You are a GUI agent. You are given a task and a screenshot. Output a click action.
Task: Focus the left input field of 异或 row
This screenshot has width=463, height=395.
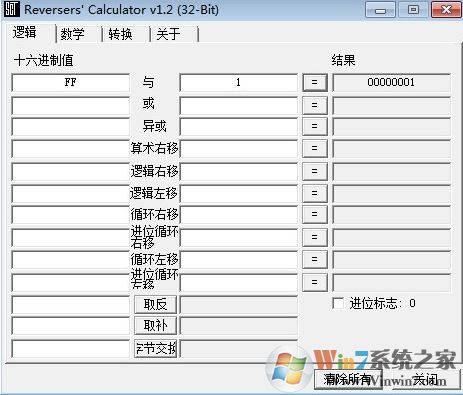pyautogui.click(x=70, y=126)
